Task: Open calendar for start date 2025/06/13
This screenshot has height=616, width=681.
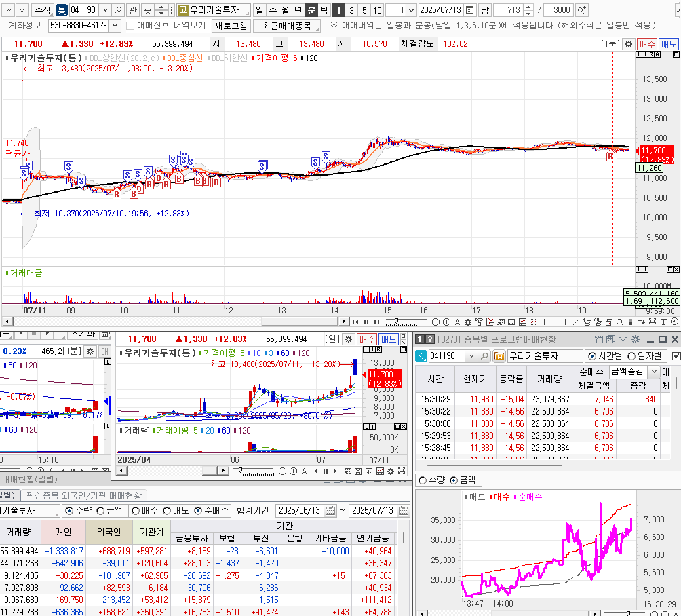Action: (x=330, y=510)
